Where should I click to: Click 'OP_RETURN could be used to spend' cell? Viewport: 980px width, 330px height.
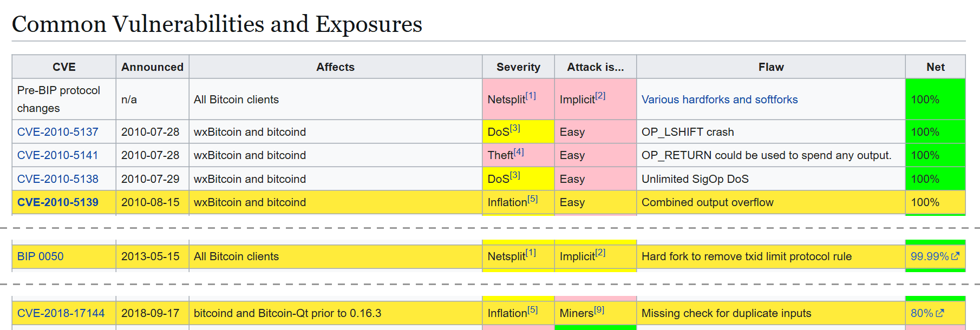click(771, 155)
